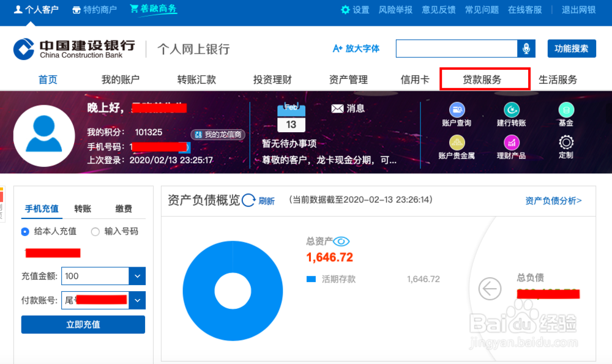Viewport: 612px width, 364px height.
Task: Open 贷款服务 loan services menu
Action: point(482,80)
